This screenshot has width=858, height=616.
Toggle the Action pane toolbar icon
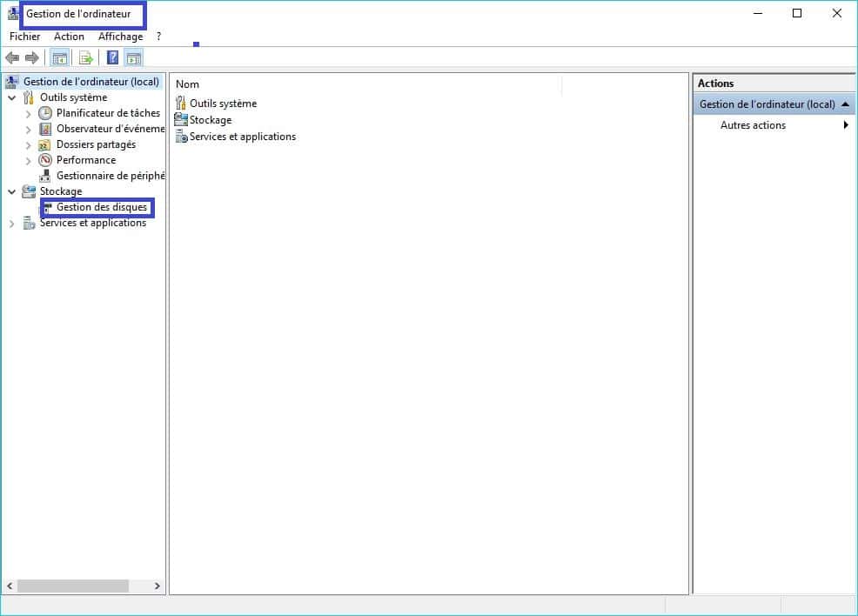coord(133,58)
